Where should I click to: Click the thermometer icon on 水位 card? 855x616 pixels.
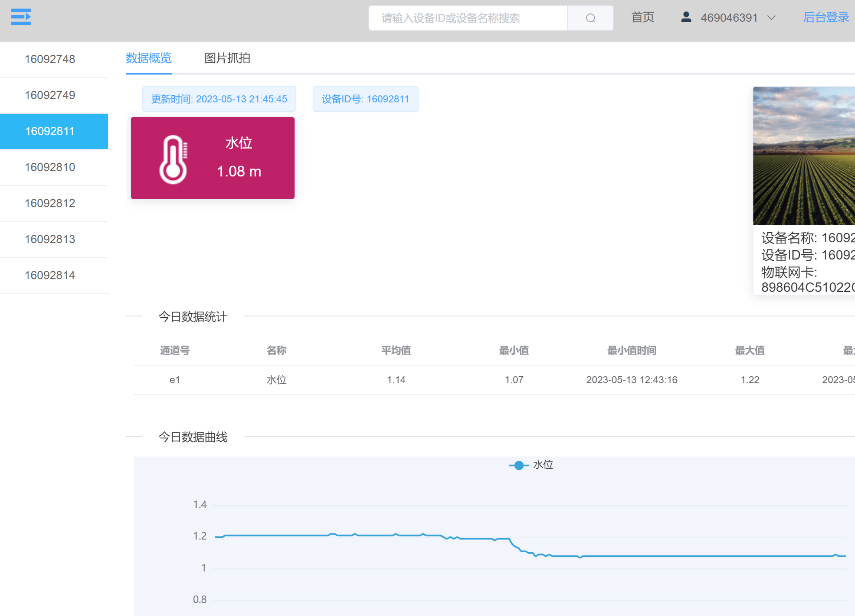pyautogui.click(x=173, y=159)
